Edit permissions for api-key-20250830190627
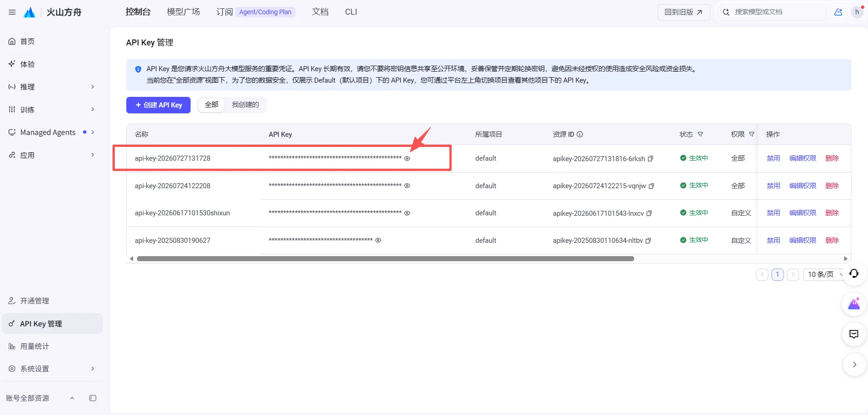Screen dimensions: 868x415 point(803,240)
